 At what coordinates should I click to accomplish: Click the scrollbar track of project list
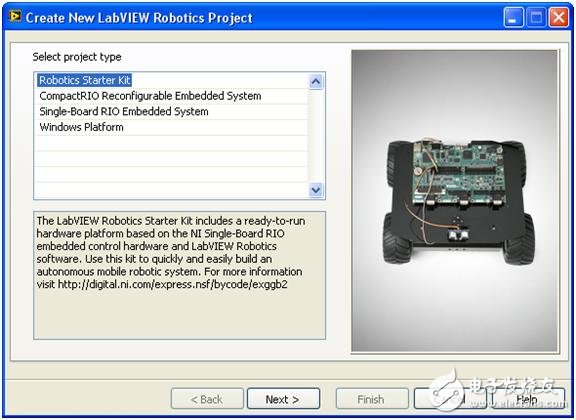(316, 136)
